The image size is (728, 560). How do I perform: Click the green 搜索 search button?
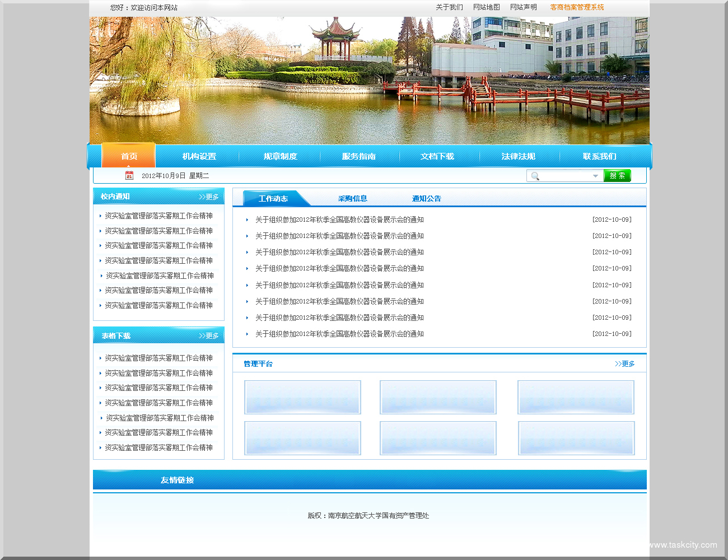click(x=617, y=175)
